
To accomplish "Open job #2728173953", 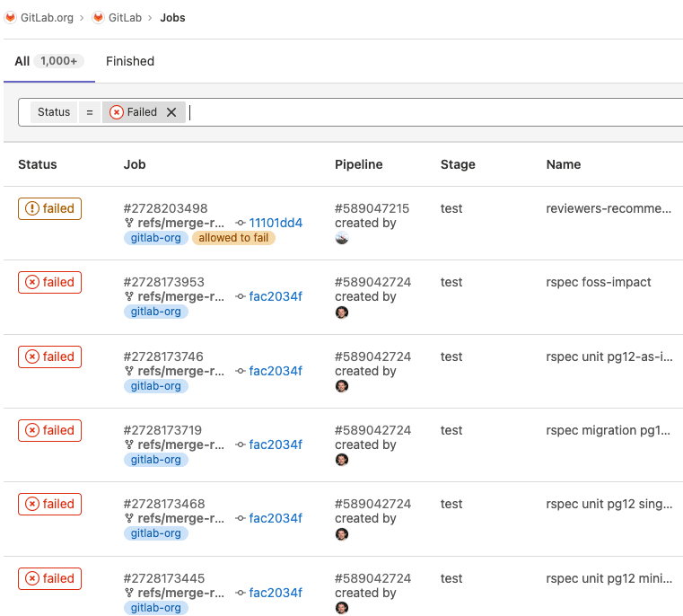I will click(163, 282).
